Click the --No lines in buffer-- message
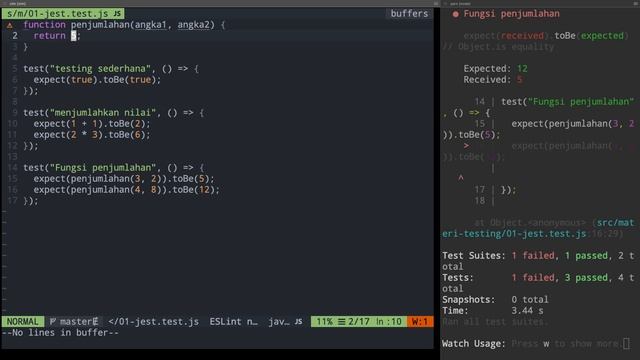This screenshot has height=360, width=640. 60,333
